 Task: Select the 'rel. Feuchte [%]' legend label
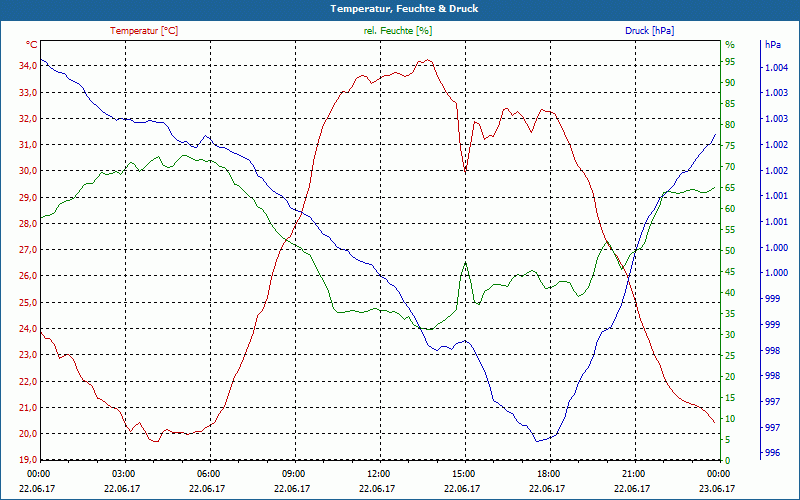point(398,31)
